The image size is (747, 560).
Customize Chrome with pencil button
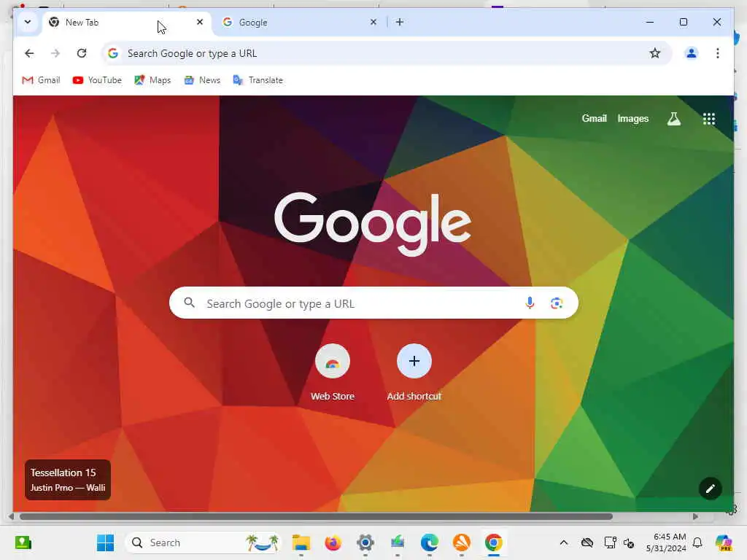click(x=711, y=489)
